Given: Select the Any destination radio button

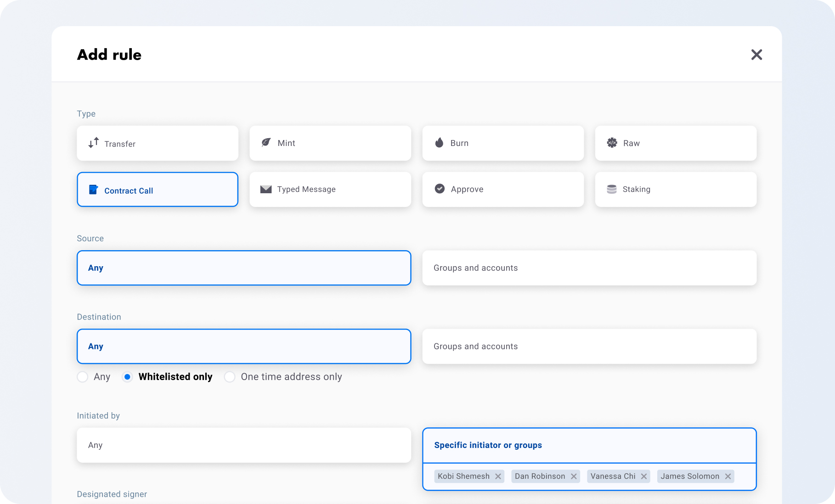Looking at the screenshot, I should point(83,377).
